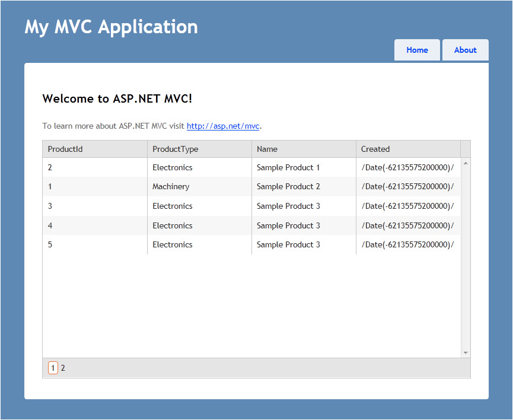Click Created date in Sample Product 1 row

tap(408, 168)
